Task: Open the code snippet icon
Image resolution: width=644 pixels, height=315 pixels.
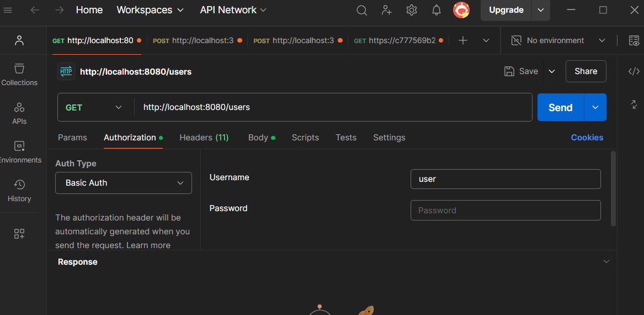Action: [634, 71]
